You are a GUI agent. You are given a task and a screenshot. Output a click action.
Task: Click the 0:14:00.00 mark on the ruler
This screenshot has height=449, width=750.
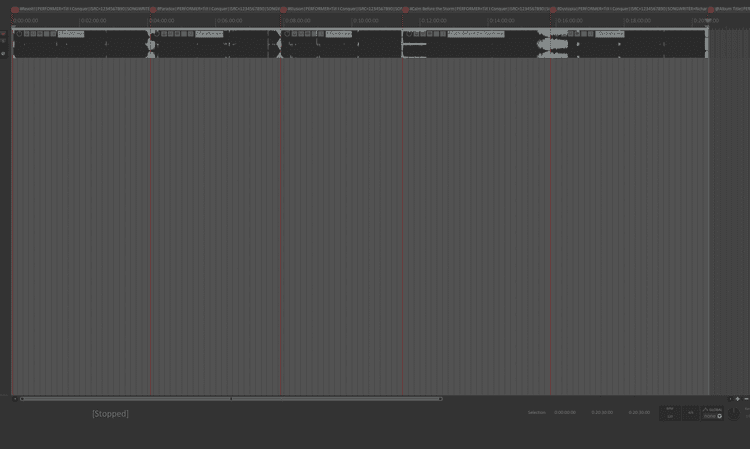tap(502, 21)
